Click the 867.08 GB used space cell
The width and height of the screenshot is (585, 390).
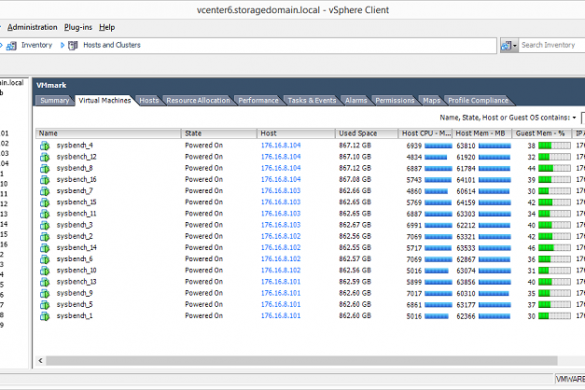pyautogui.click(x=355, y=180)
